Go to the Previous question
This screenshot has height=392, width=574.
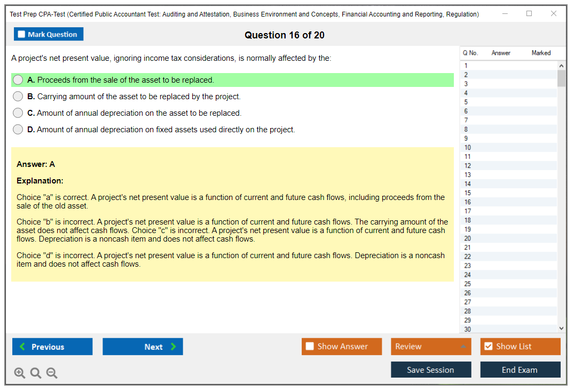(x=52, y=347)
